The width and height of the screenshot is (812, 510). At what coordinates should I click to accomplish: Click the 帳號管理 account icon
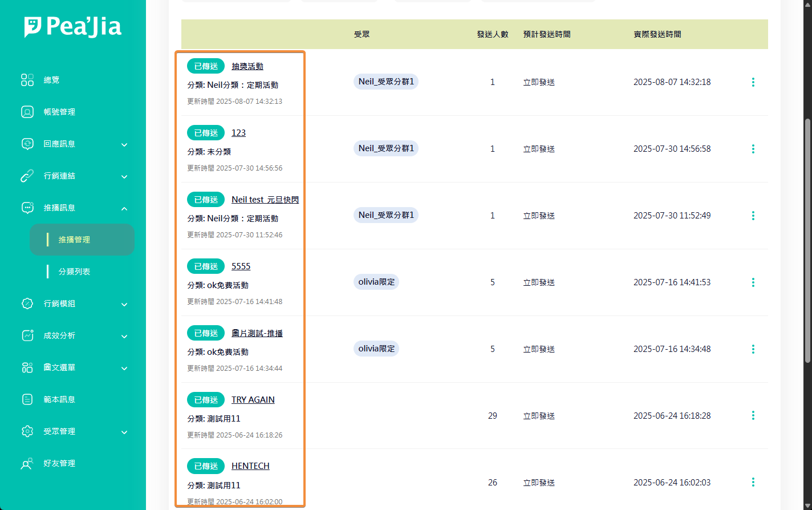point(27,112)
